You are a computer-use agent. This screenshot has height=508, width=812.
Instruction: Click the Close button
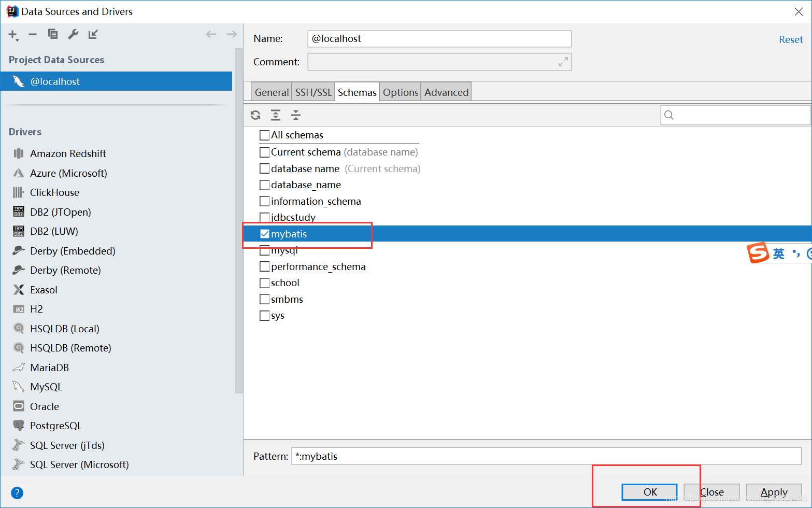pos(711,492)
